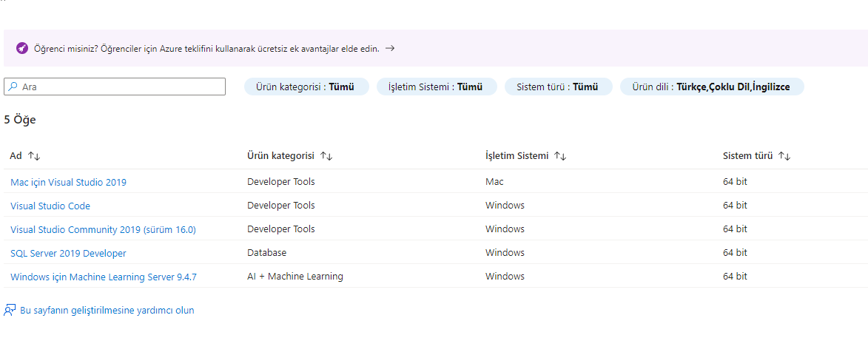Select 64 bit in Machine Learning Server row
The height and width of the screenshot is (355, 868).
point(735,276)
